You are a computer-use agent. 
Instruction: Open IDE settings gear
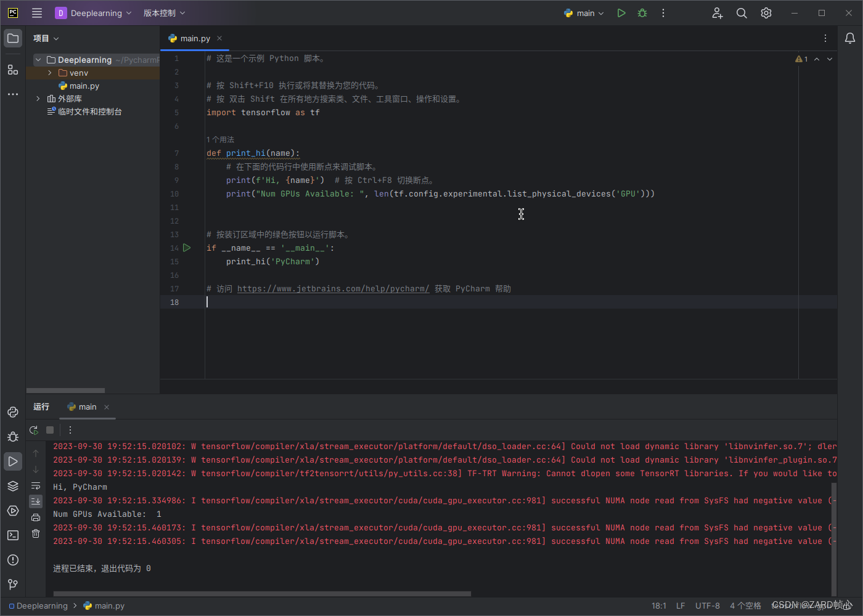766,13
